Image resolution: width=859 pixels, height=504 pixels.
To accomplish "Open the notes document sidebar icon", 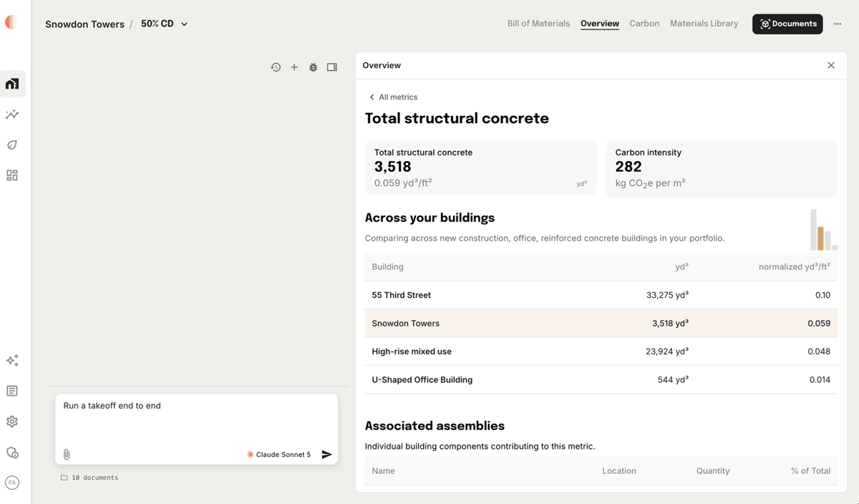I will tap(12, 391).
